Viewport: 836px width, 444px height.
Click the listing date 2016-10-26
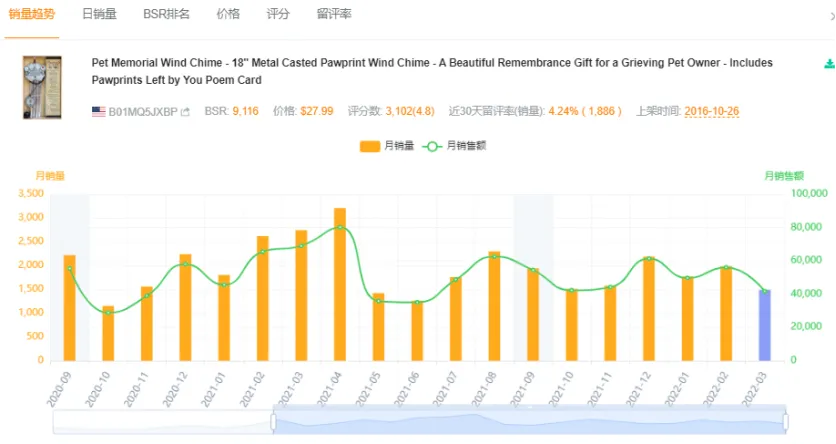[x=712, y=111]
